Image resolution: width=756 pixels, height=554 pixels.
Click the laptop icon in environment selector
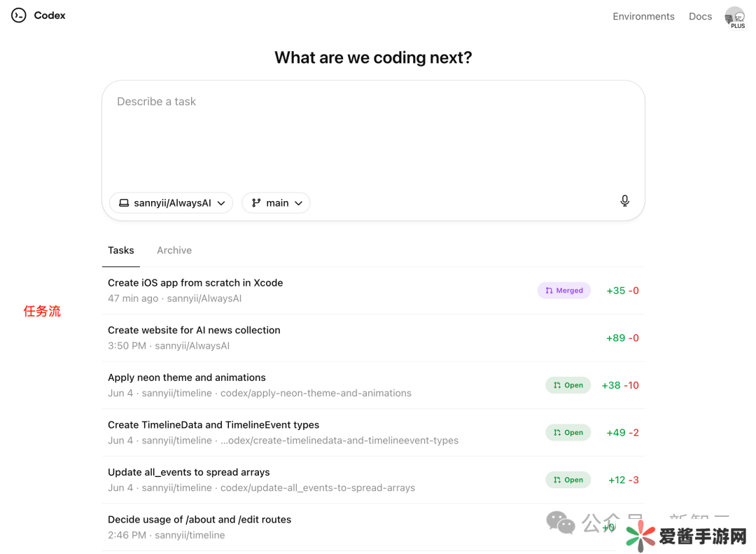click(124, 203)
